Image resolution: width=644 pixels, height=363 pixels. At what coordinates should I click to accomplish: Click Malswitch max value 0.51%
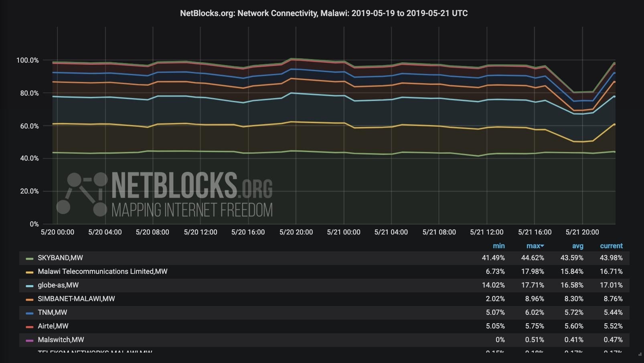click(535, 340)
